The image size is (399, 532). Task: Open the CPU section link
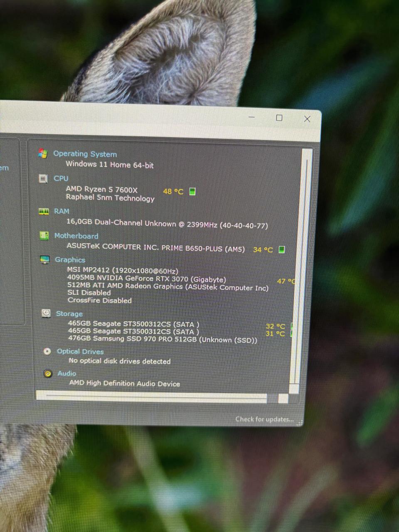[x=61, y=178]
